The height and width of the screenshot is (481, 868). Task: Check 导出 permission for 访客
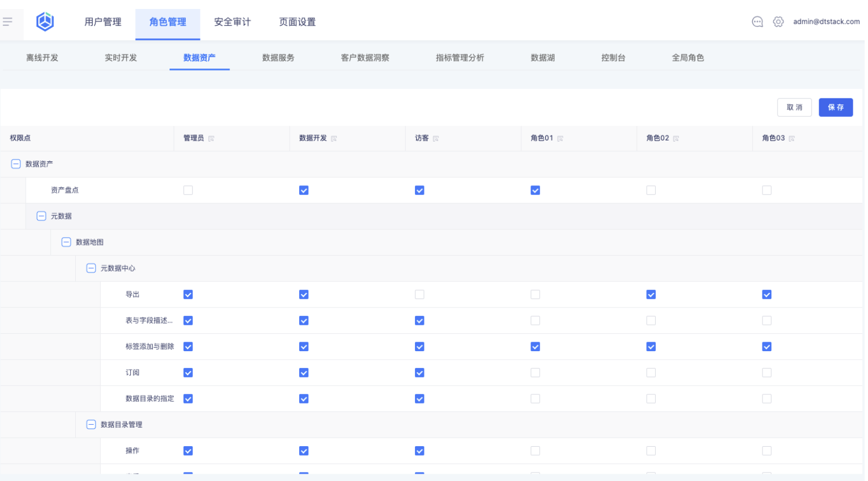(419, 294)
